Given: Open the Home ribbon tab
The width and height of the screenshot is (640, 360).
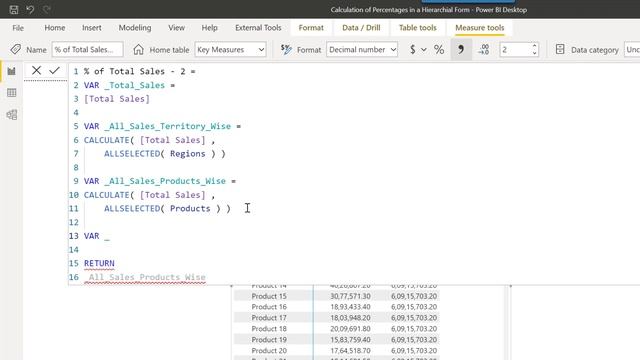Looking at the screenshot, I should point(55,28).
